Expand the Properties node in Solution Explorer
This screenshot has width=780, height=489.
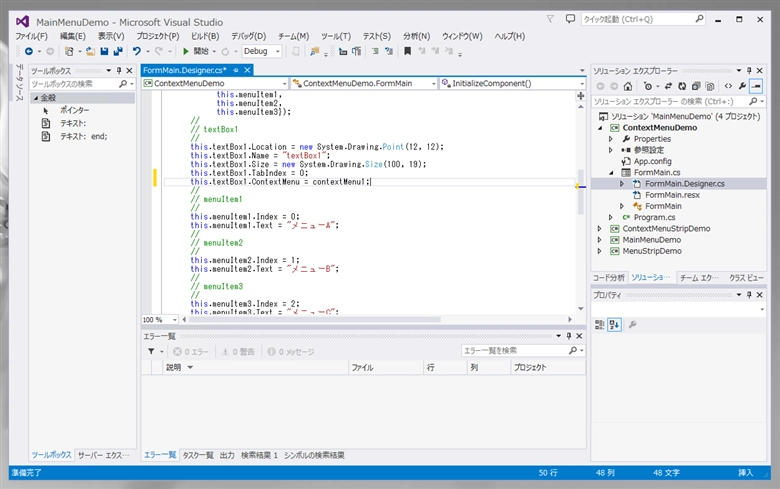click(x=611, y=139)
